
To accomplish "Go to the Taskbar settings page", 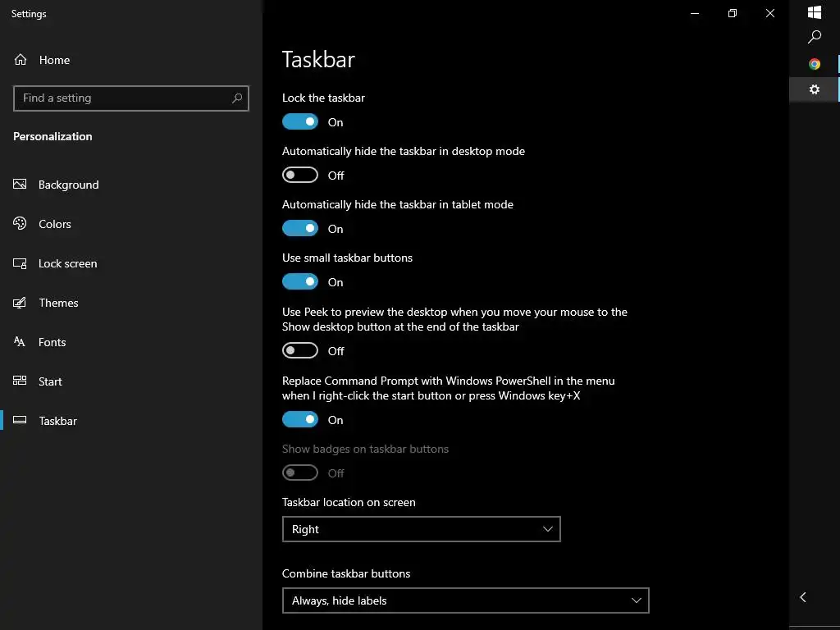I will tap(57, 421).
